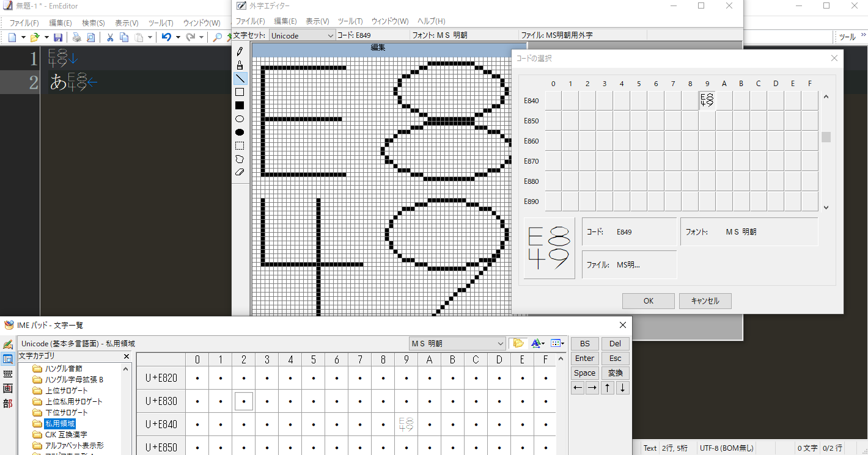
Task: Click IME Pad Esc button
Action: [x=615, y=359]
